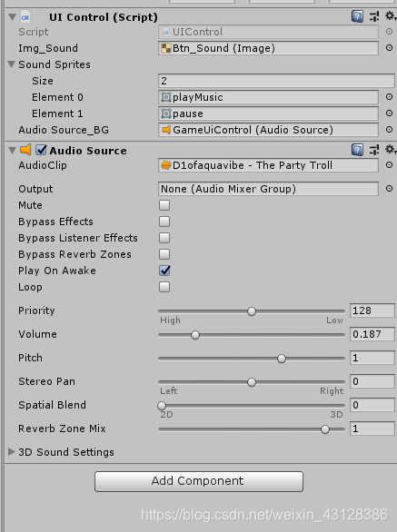Open help reference for UI Control script
The width and height of the screenshot is (397, 532).
click(x=357, y=16)
